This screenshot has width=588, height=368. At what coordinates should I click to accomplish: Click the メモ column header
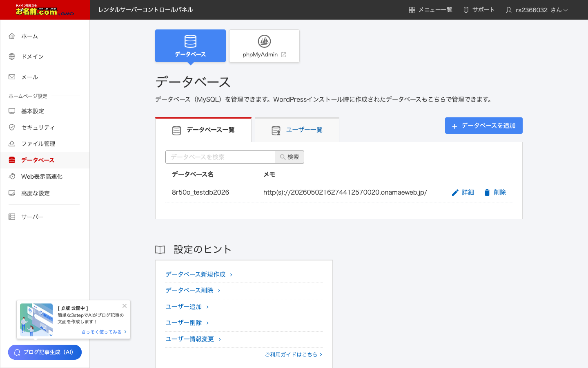(x=269, y=174)
